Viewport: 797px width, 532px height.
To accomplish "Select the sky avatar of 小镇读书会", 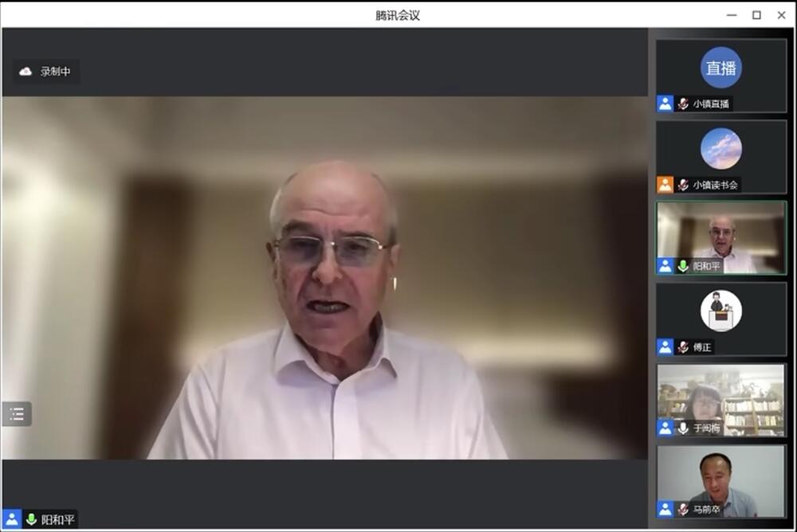I will 720,149.
